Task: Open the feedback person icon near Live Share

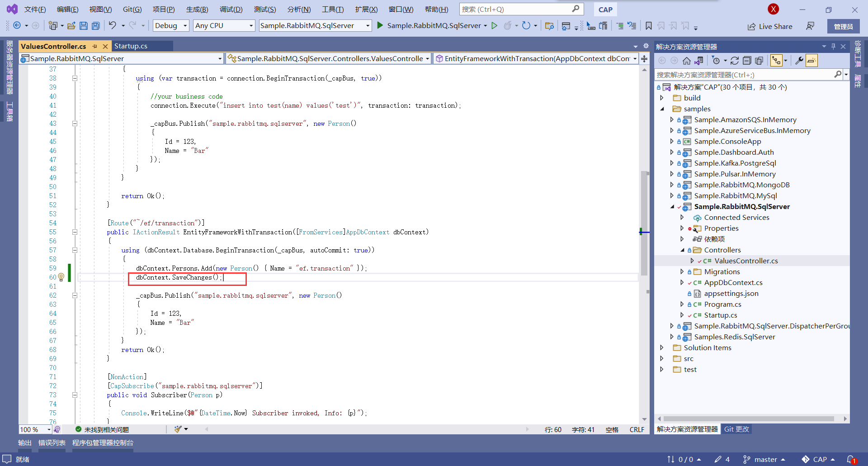Action: pyautogui.click(x=810, y=26)
